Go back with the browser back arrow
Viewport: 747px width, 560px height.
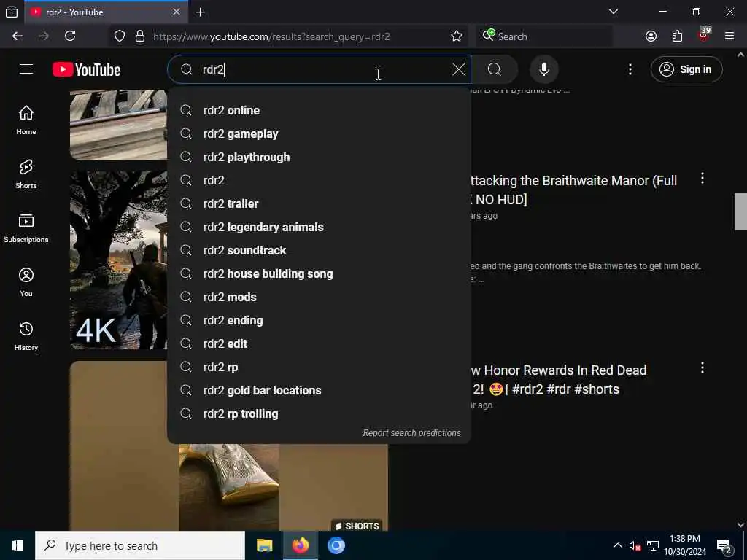18,36
